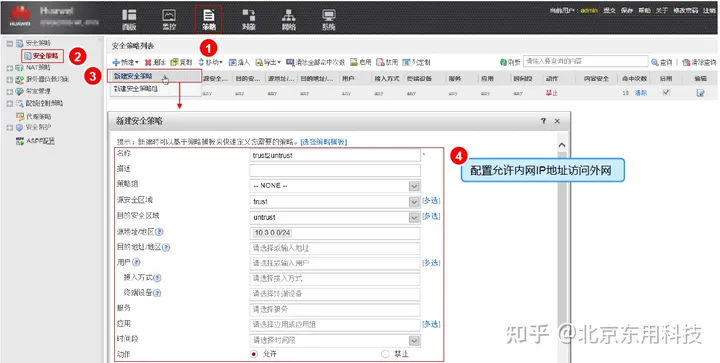
Task: Toggle the 启用 checkbox in the policy row
Action: coord(666,92)
